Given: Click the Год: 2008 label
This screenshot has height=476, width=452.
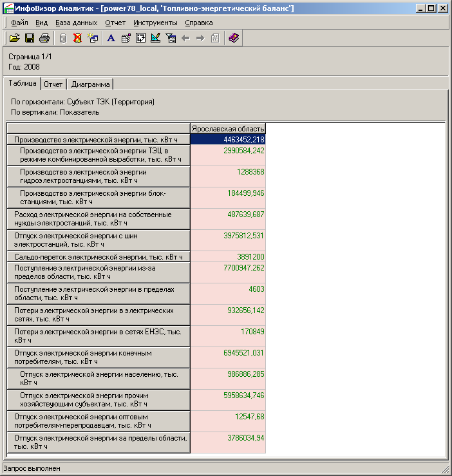Looking at the screenshot, I should 24,67.
